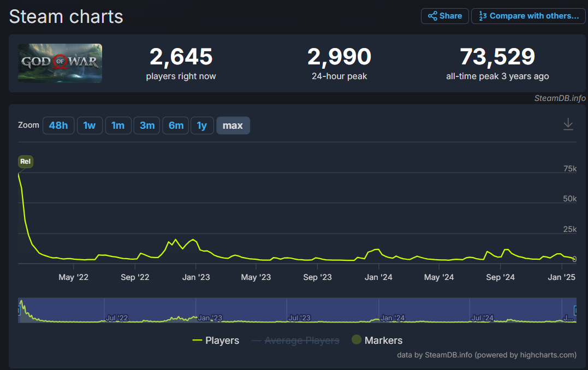Click the 75k y-axis label
588x370 pixels.
point(570,169)
